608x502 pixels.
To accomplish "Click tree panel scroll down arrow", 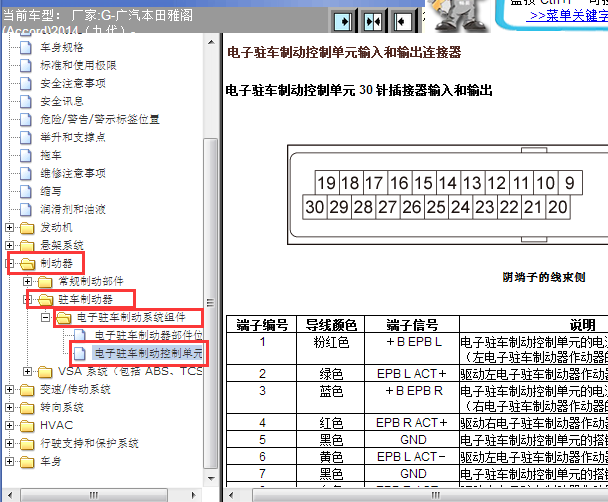I will point(211,479).
